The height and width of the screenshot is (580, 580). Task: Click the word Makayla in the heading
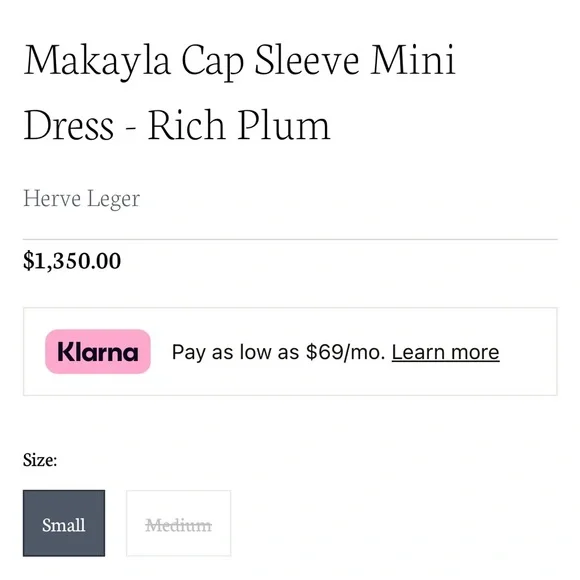tap(97, 61)
